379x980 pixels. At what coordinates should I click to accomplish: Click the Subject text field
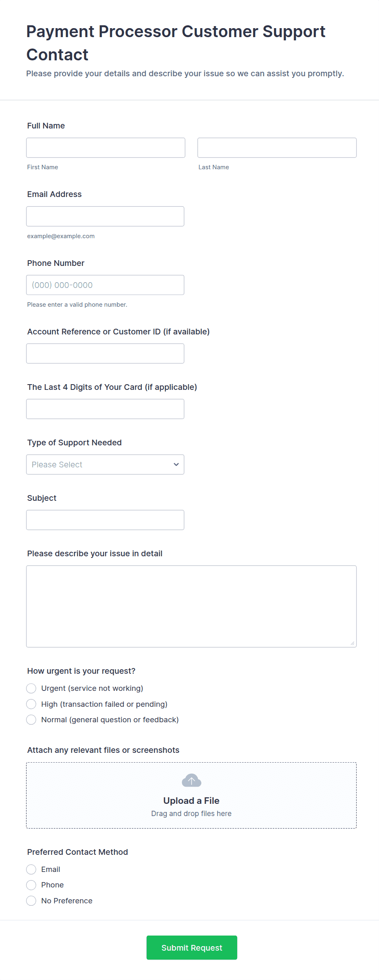click(x=105, y=520)
